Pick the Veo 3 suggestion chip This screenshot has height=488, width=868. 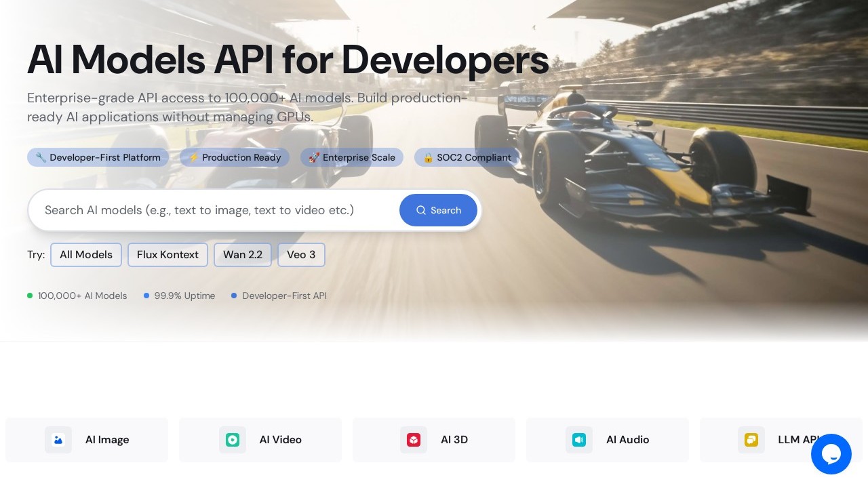(301, 255)
